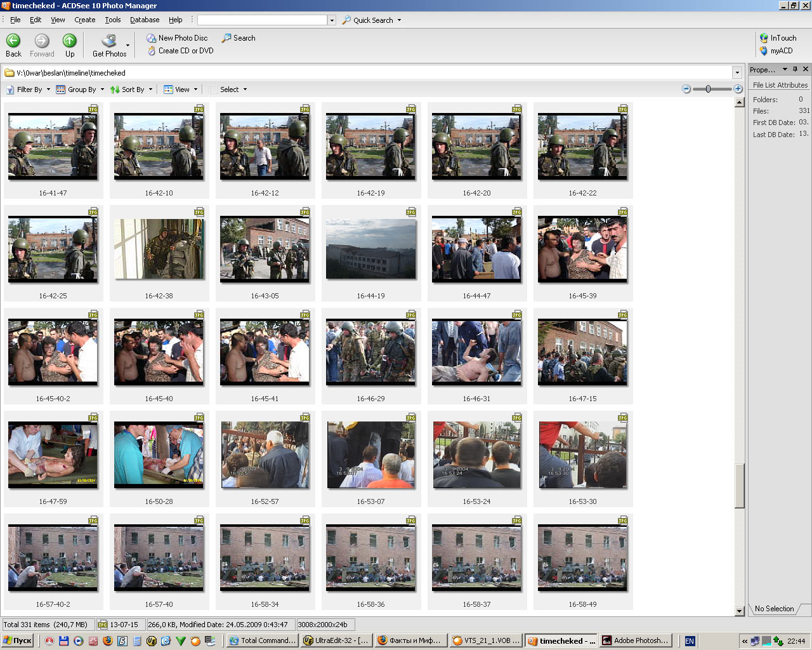Image resolution: width=812 pixels, height=650 pixels.
Task: Open the Properties pane menu arrow
Action: pyautogui.click(x=785, y=69)
